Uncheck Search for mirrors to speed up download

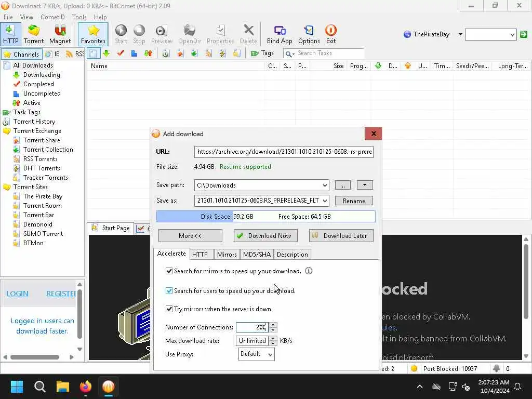coord(169,271)
